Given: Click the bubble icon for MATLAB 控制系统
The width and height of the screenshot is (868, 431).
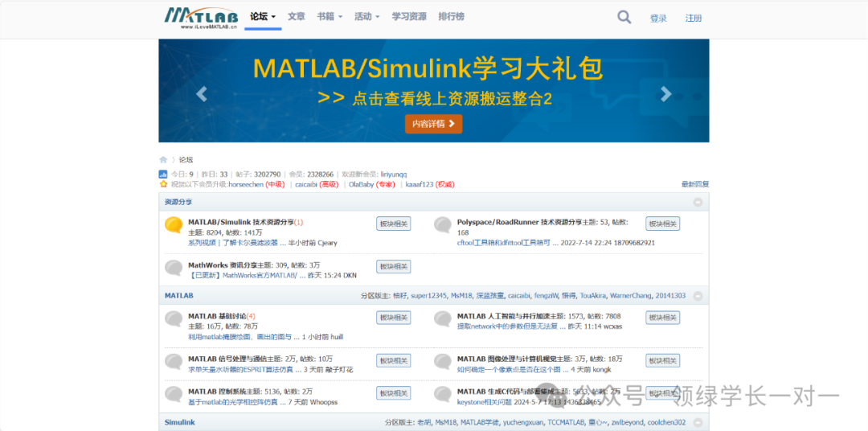Looking at the screenshot, I should coord(174,394).
